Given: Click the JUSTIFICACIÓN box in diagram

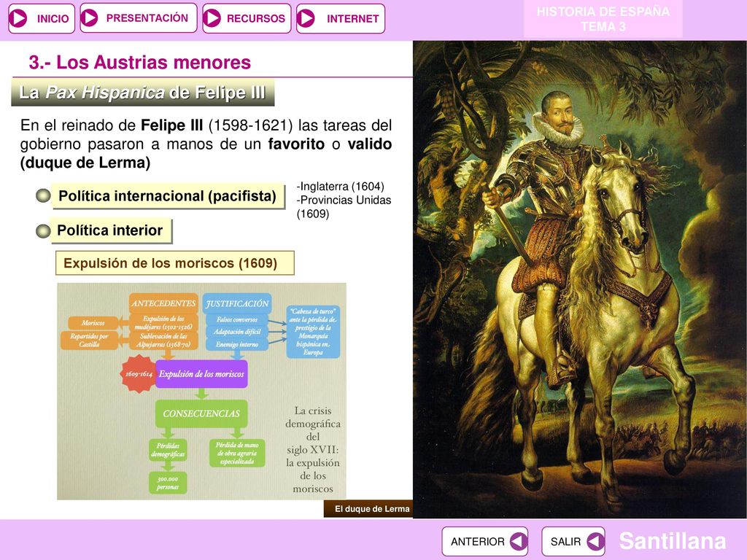Looking at the screenshot, I should tap(237, 303).
